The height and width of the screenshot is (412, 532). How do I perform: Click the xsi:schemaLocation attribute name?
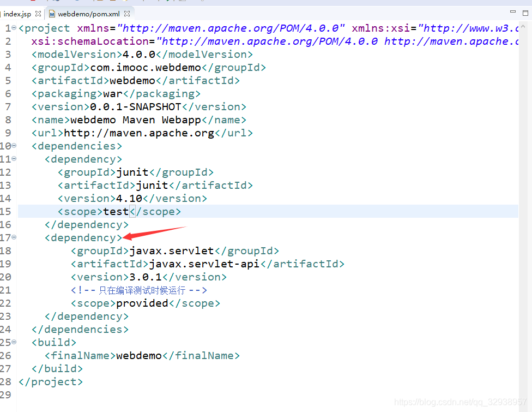90,41
